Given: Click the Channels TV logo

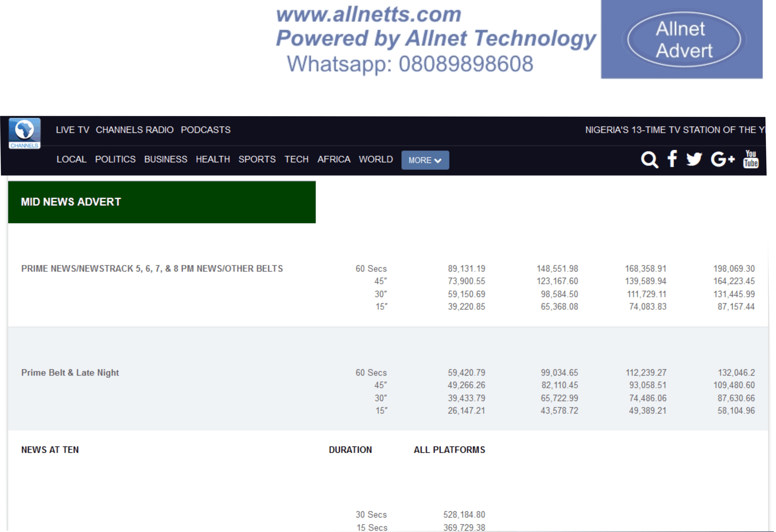Looking at the screenshot, I should coord(24,133).
